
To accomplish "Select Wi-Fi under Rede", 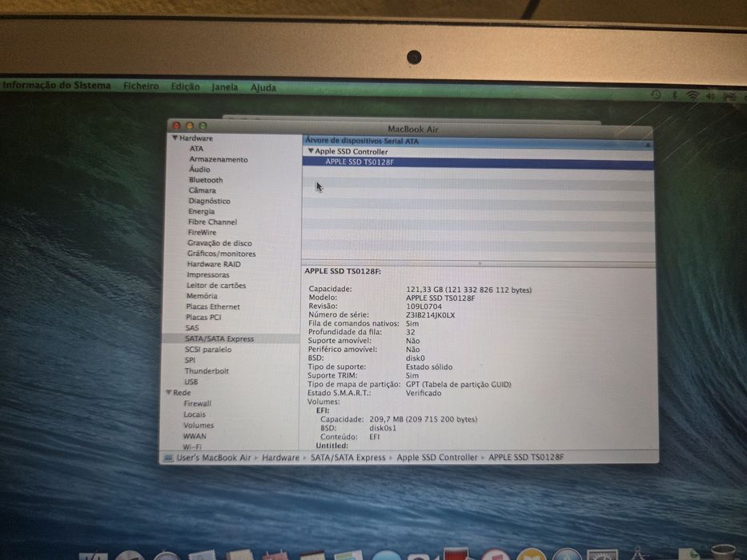I will [192, 446].
